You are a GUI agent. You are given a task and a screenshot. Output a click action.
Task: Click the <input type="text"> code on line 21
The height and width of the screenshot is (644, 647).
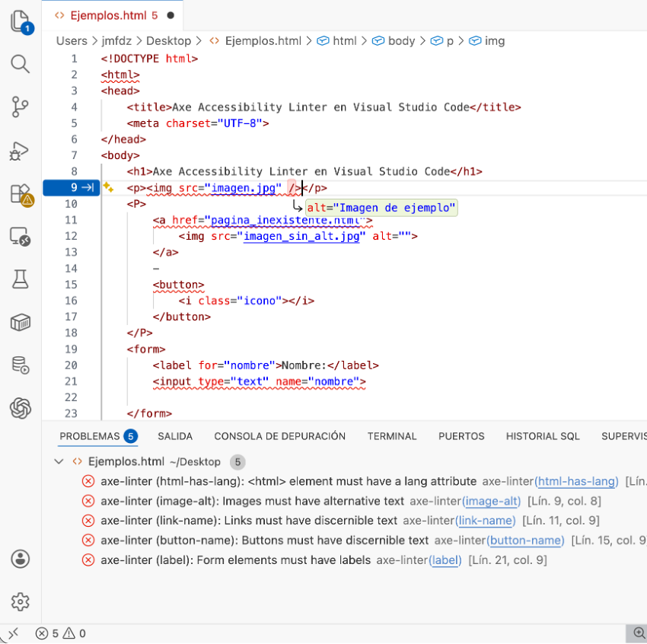[259, 381]
